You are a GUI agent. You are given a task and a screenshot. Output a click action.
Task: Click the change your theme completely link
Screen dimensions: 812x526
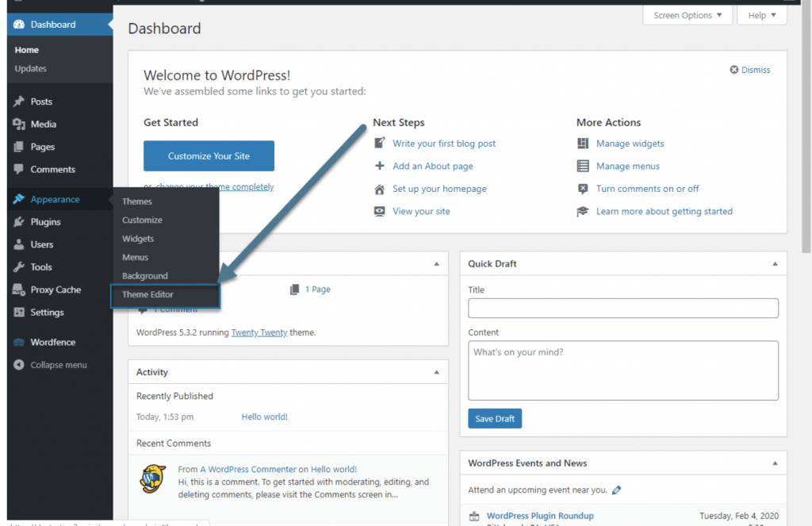pos(215,187)
